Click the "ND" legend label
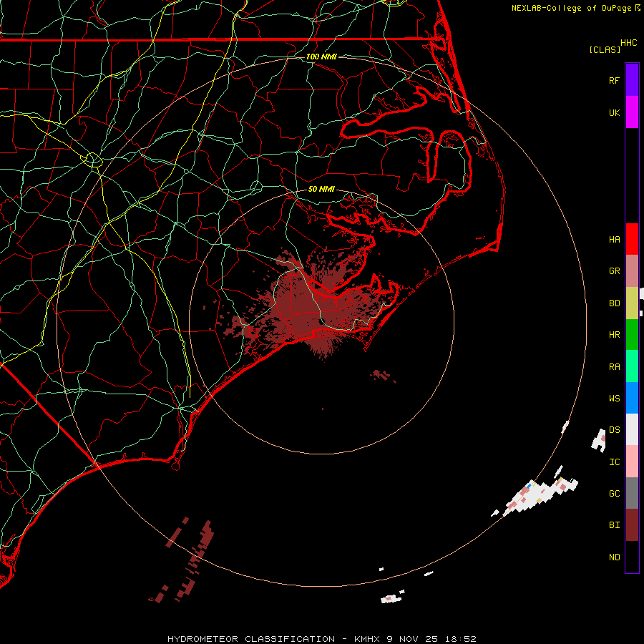This screenshot has height=644, width=644. tap(614, 557)
